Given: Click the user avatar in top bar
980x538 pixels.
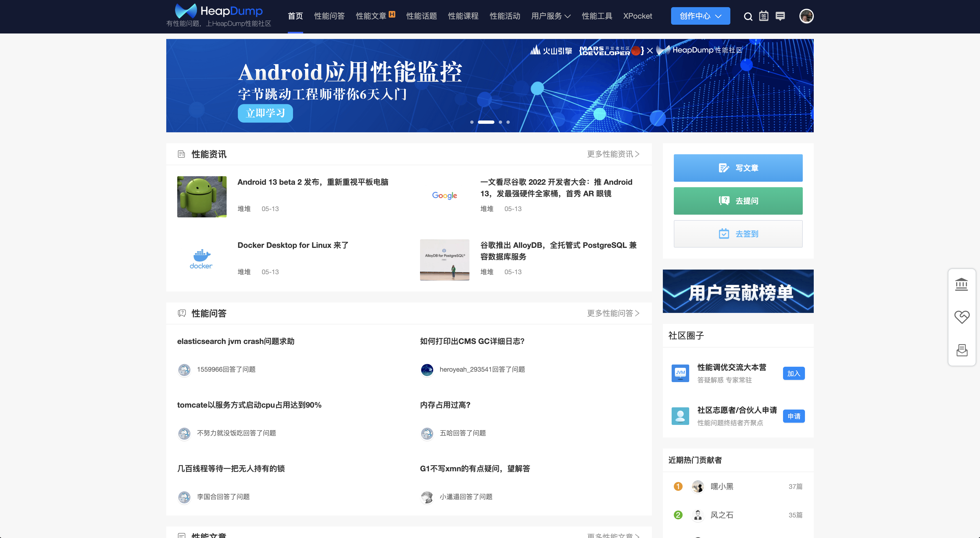Looking at the screenshot, I should (806, 16).
